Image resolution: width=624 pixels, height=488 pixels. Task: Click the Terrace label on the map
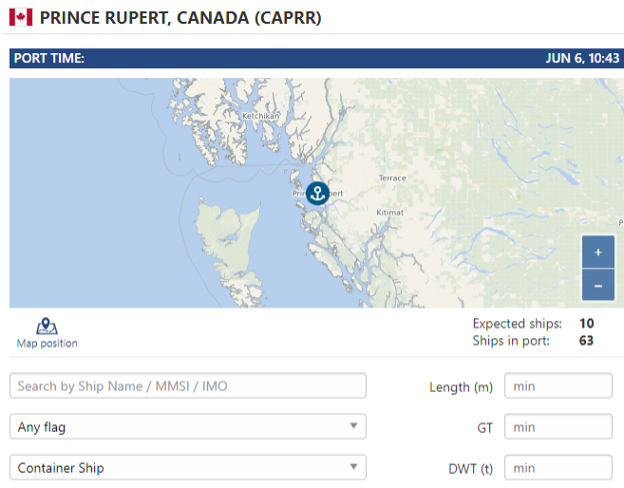point(392,178)
